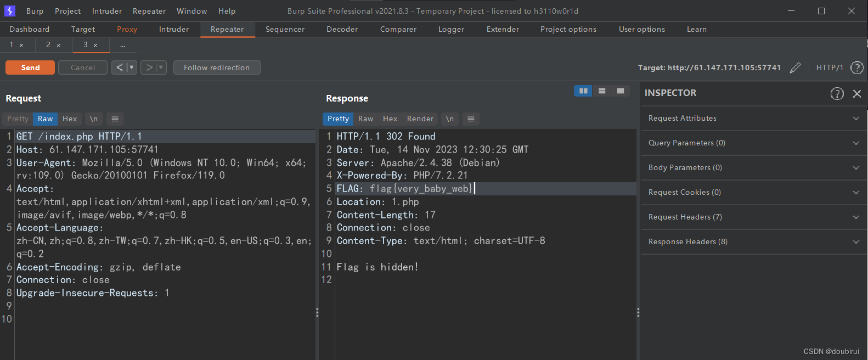Select combined single-pane layout icon
The width and height of the screenshot is (868, 360).
tap(621, 91)
